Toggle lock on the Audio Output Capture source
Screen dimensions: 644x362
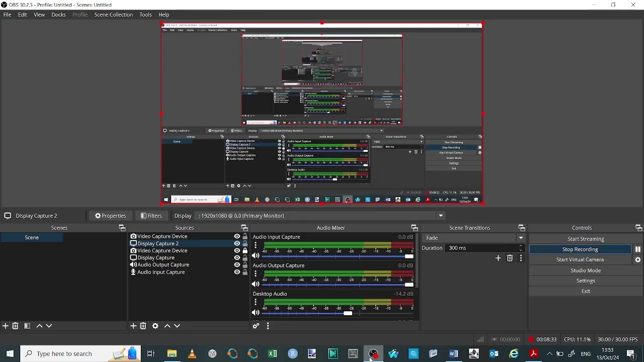coord(246,265)
